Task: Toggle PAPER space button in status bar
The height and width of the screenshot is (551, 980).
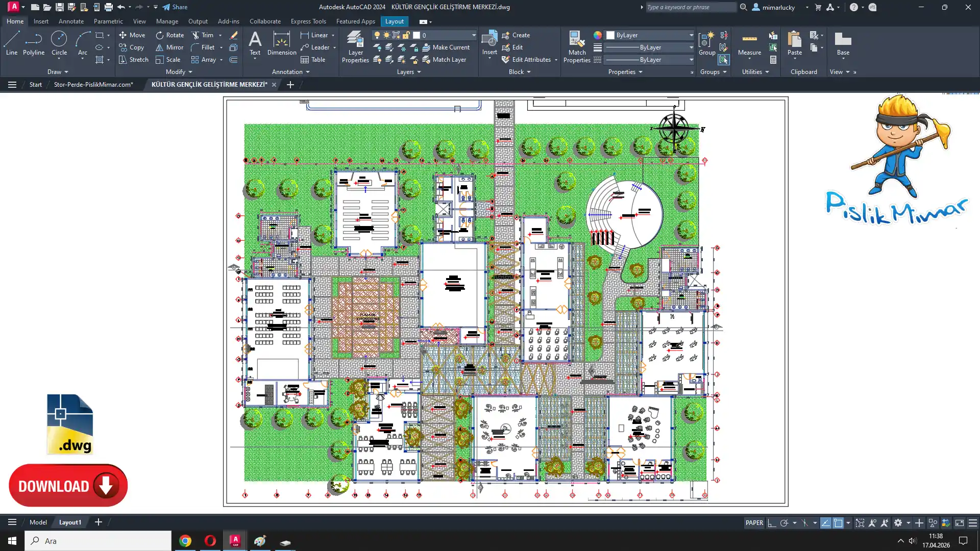Action: tap(754, 523)
